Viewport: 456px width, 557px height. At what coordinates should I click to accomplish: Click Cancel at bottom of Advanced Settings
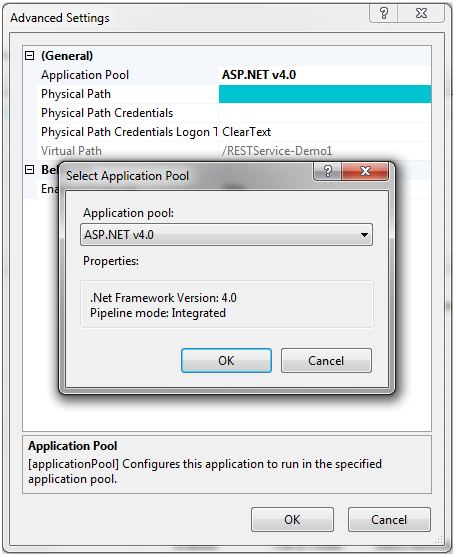point(389,520)
